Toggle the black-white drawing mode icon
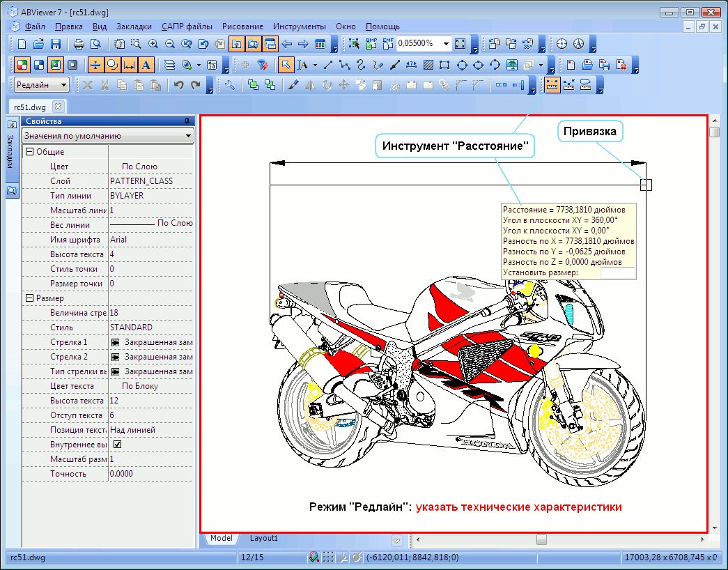 39,65
